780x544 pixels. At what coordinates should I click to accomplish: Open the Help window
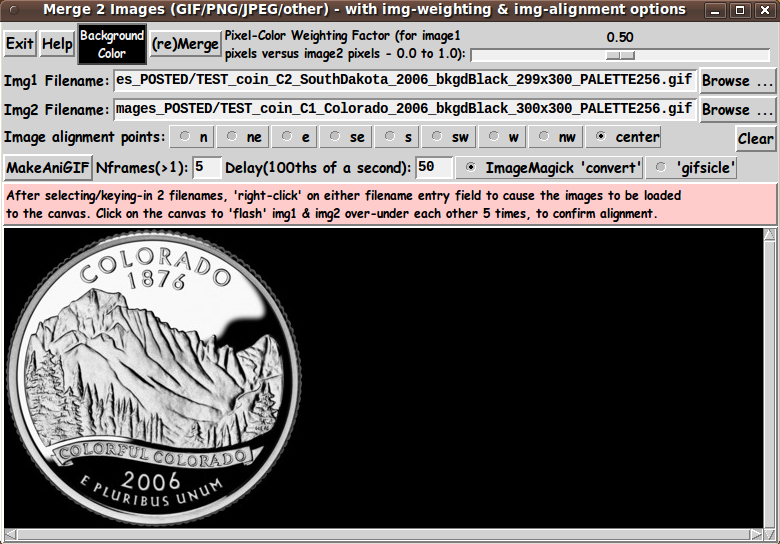tap(57, 44)
